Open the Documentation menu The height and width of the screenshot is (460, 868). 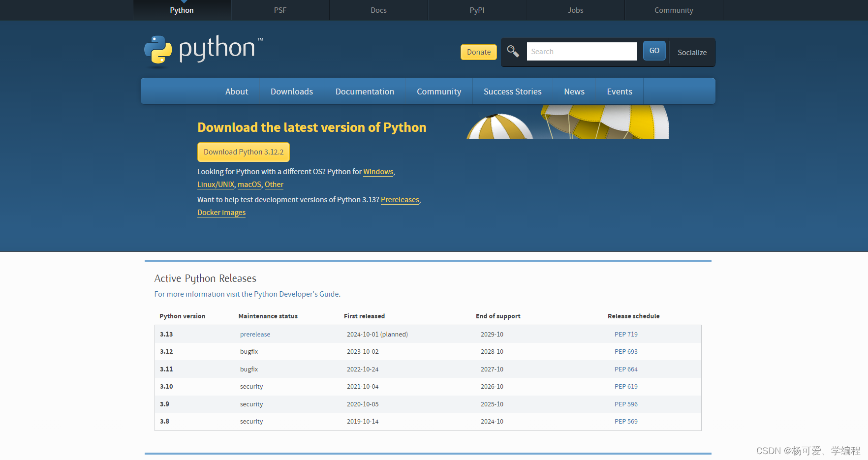365,91
